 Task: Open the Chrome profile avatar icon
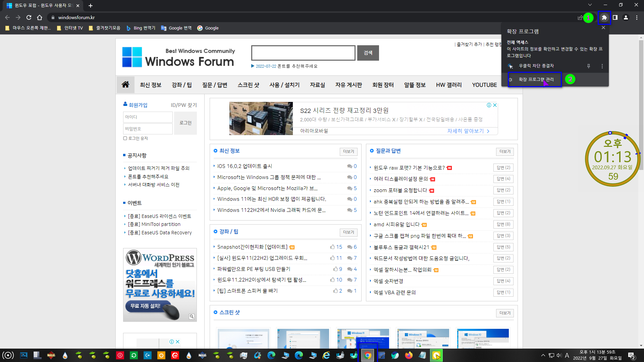626,17
